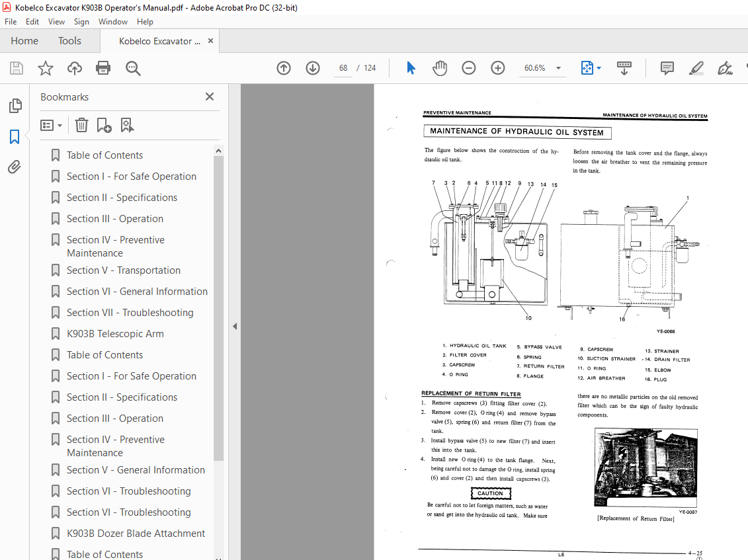Open the scrolling mode keyboard icon
Viewport: 748px width, 560px height.
624,68
